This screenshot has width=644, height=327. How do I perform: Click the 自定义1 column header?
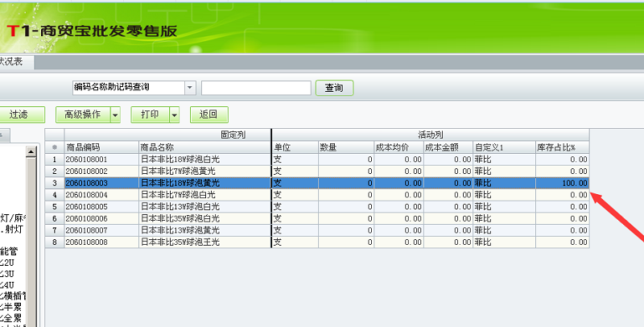504,147
